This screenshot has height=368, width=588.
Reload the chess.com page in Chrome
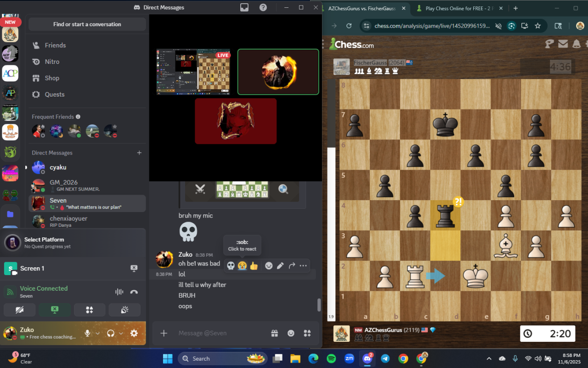pyautogui.click(x=349, y=26)
